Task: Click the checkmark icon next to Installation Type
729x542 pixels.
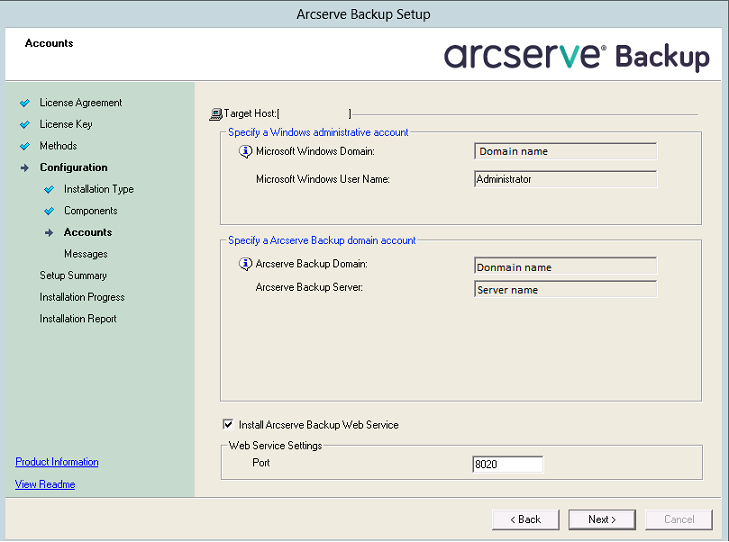Action: (x=49, y=189)
